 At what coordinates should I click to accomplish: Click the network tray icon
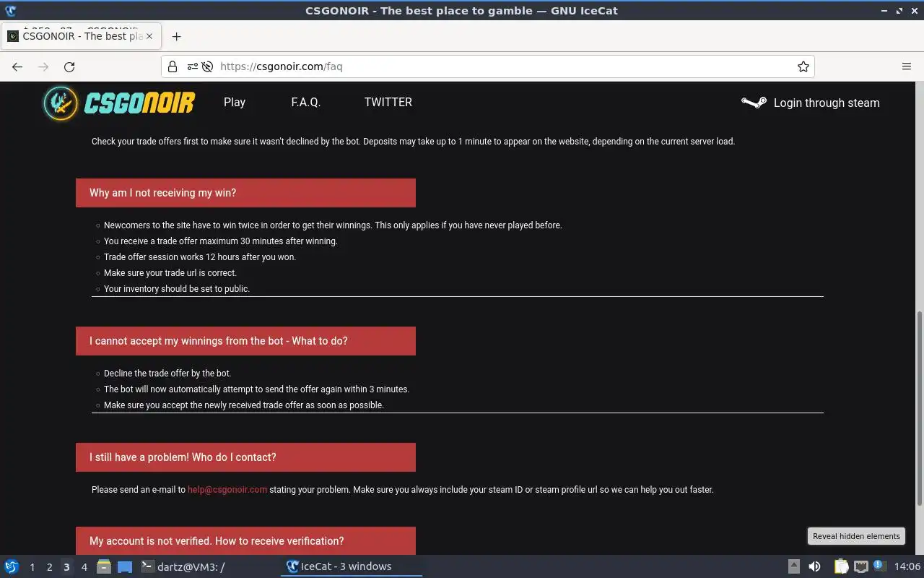pos(860,566)
